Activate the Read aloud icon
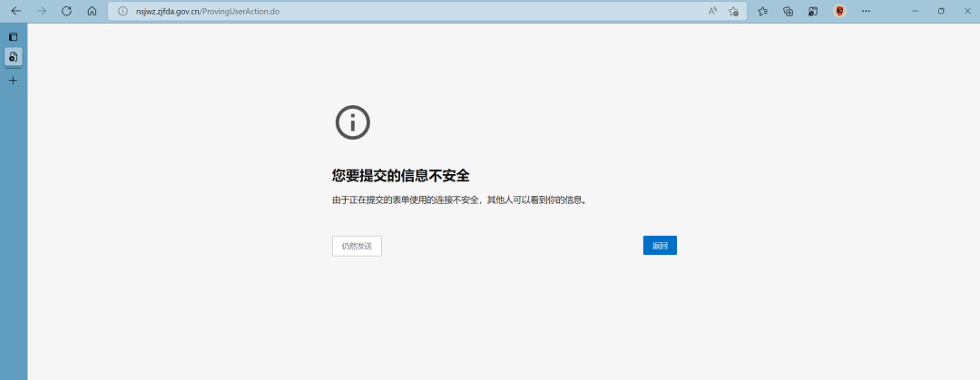The height and width of the screenshot is (380, 980). tap(712, 11)
